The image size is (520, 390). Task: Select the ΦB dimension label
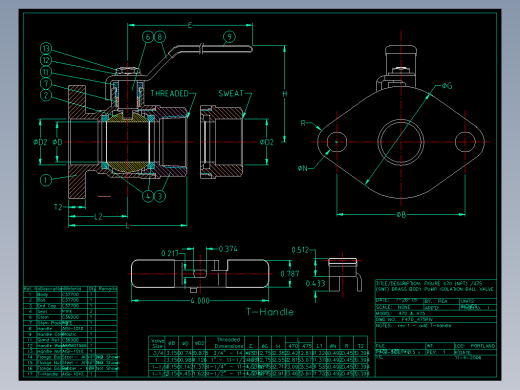tap(401, 215)
